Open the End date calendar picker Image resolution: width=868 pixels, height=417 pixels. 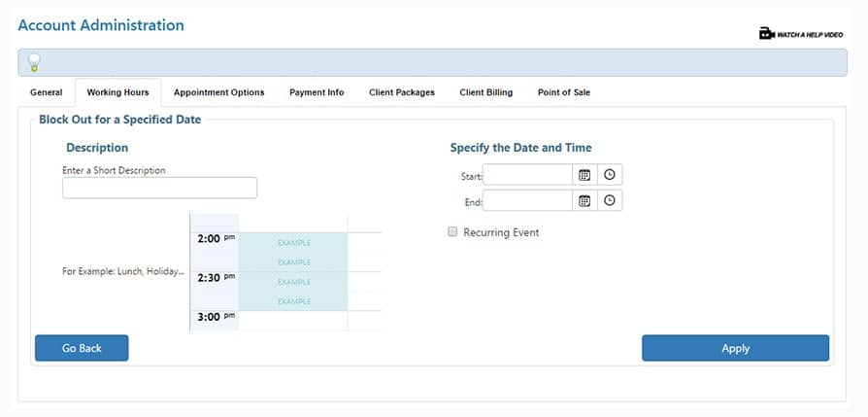(584, 200)
